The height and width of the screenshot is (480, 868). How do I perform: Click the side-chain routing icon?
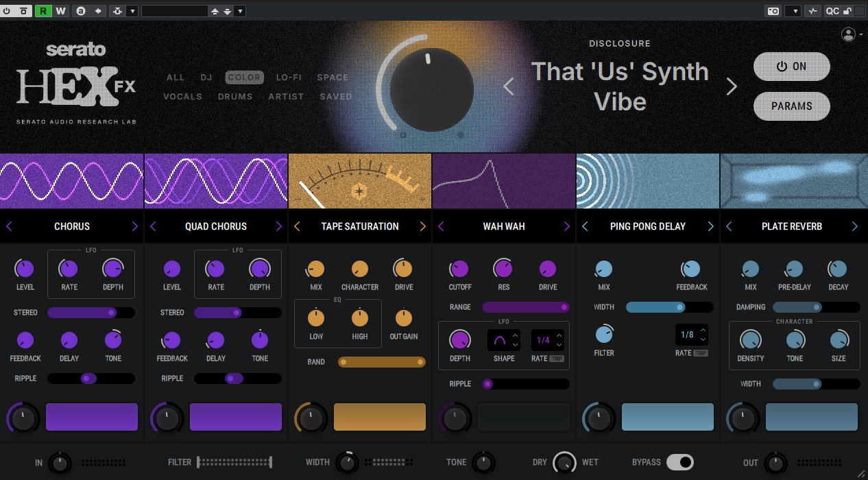(x=117, y=11)
